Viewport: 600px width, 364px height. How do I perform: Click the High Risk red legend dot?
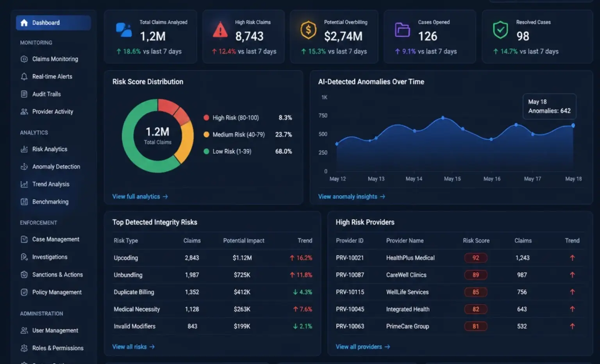[206, 118]
